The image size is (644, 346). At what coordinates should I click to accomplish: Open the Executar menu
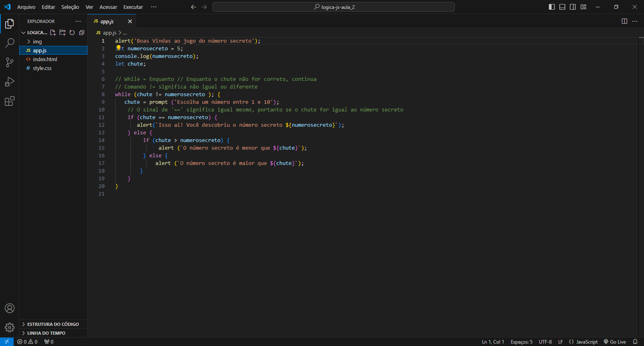[133, 7]
